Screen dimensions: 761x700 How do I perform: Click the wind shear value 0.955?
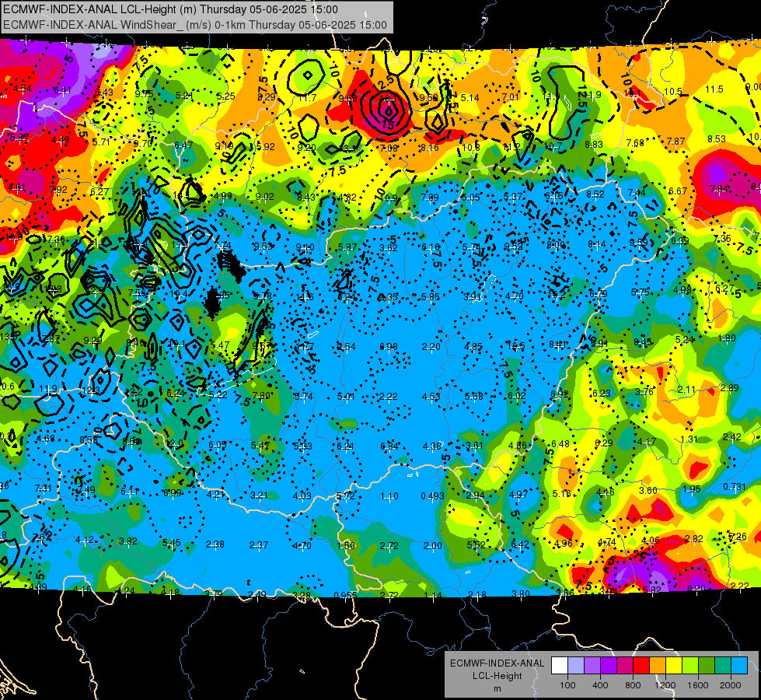tap(346, 594)
